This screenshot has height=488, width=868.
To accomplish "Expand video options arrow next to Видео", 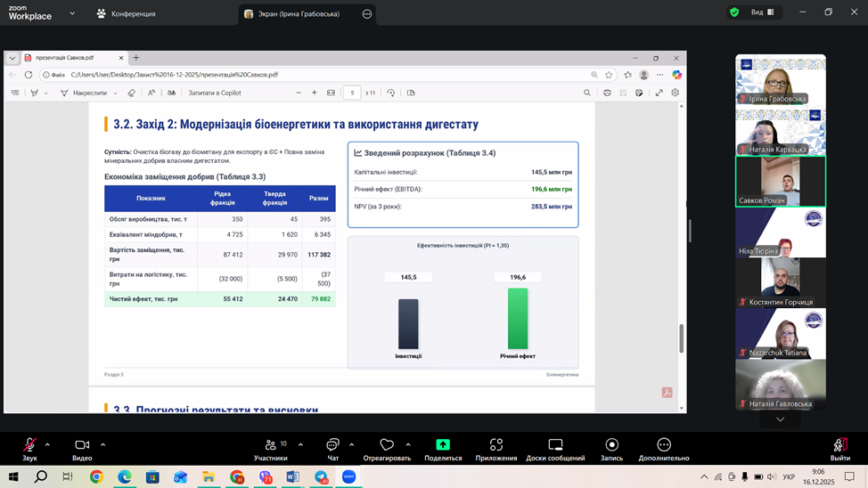I will coord(102,444).
